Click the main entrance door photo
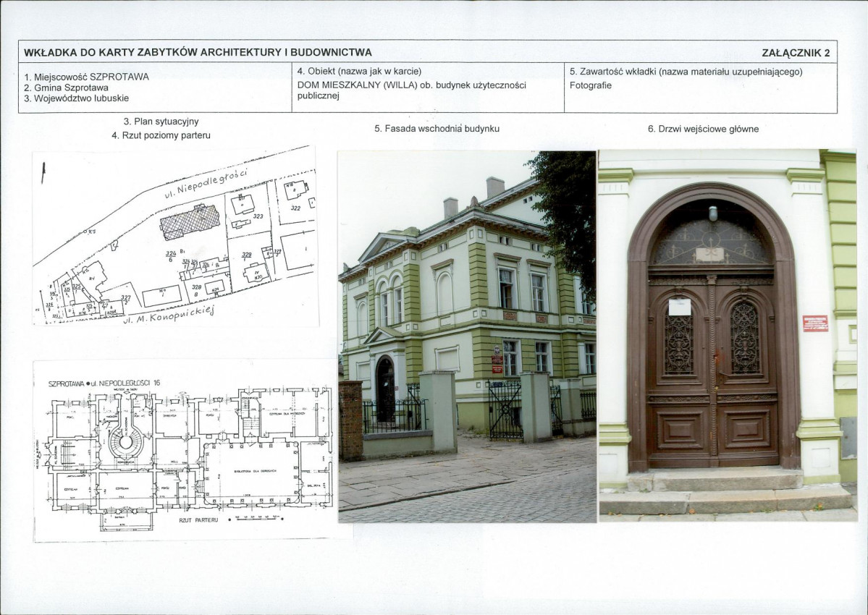868x615 pixels. [x=728, y=335]
